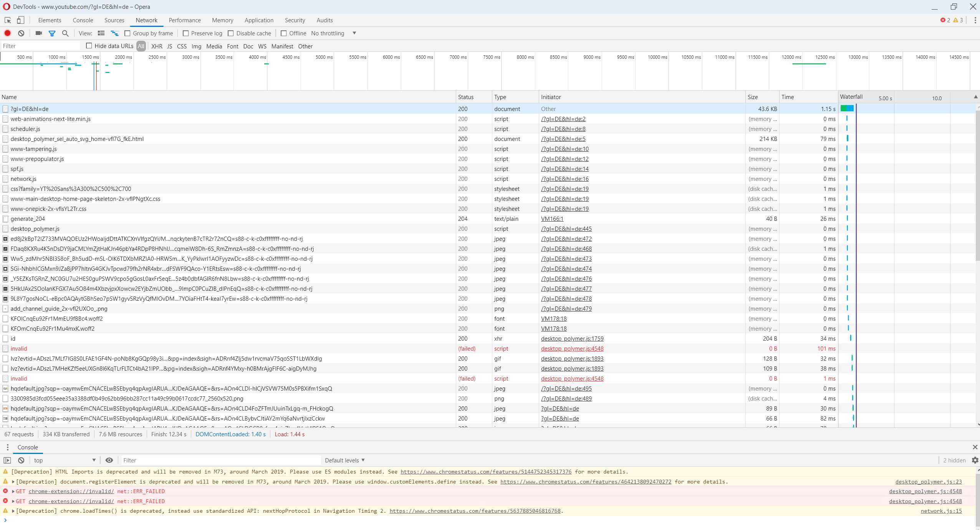Click the network Filter text field
This screenshot has width=980, height=530.
(x=40, y=46)
